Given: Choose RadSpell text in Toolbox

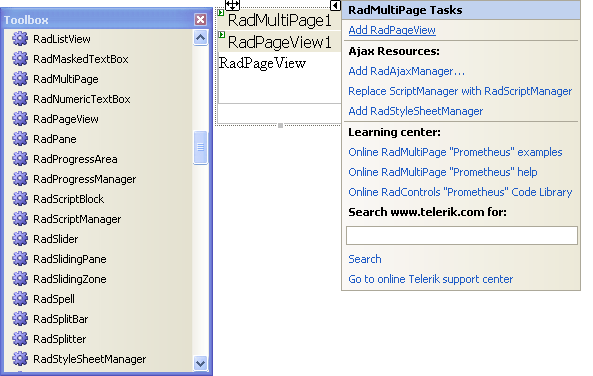Looking at the screenshot, I should [54, 299].
